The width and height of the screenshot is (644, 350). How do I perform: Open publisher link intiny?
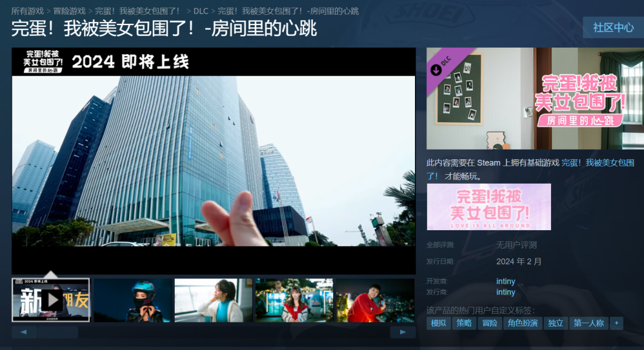tap(506, 292)
